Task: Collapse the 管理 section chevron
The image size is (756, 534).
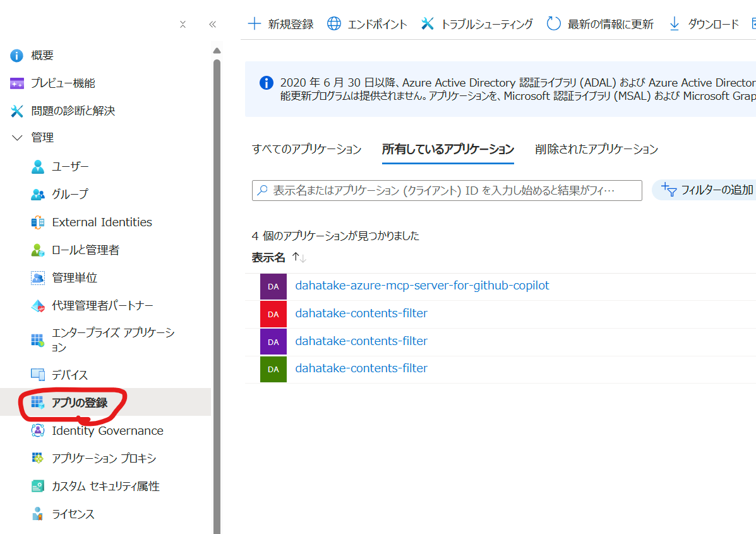Action: coord(16,137)
